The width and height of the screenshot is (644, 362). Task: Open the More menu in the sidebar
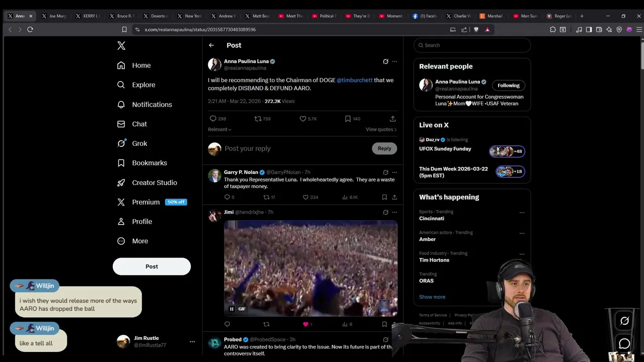[x=133, y=241]
